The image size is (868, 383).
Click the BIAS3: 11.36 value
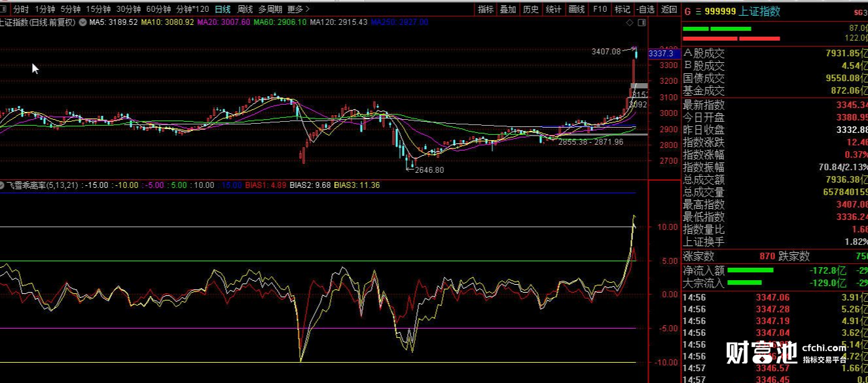click(357, 185)
